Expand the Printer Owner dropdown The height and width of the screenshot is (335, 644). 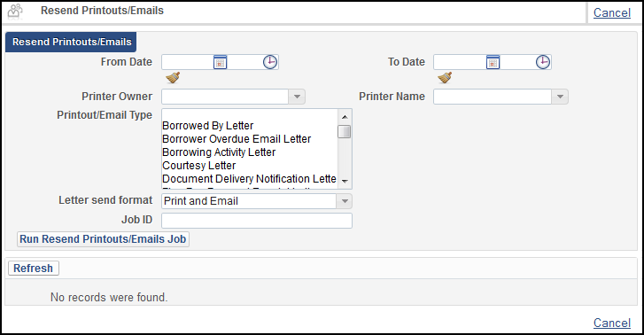(297, 97)
